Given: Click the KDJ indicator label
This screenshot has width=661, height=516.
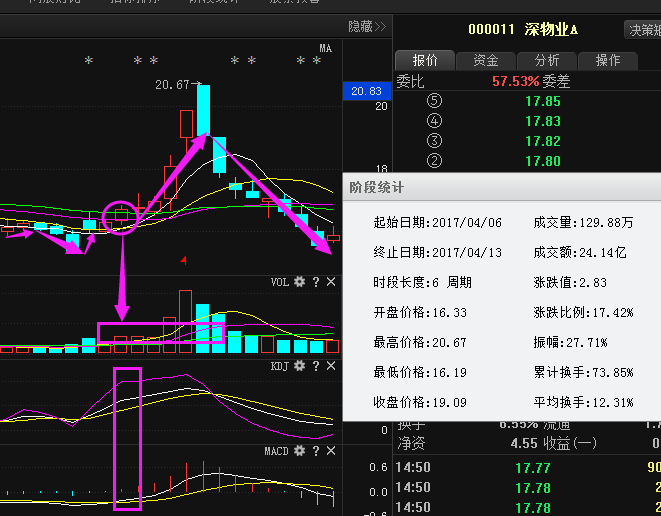Looking at the screenshot, I should [280, 366].
